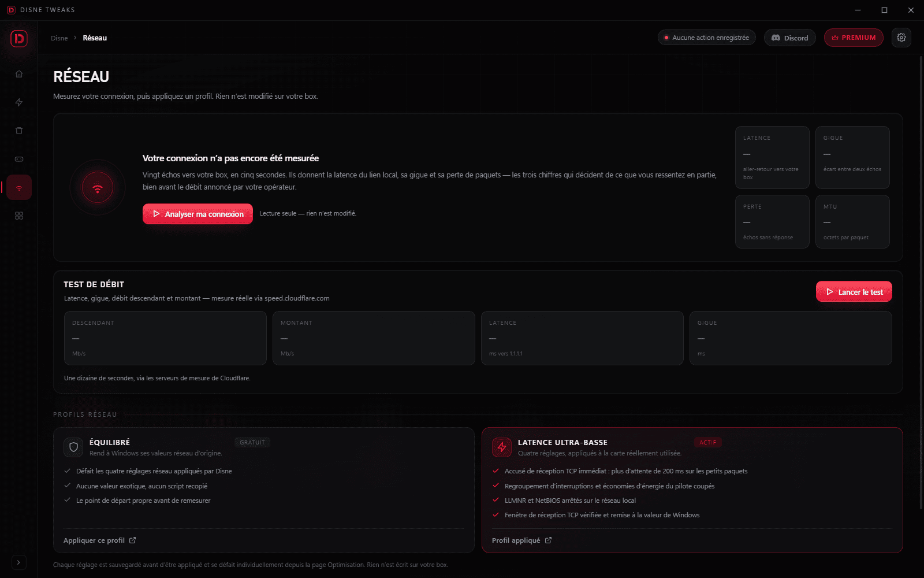
Task: Open the grid apps sidebar icon
Action: [x=19, y=216]
